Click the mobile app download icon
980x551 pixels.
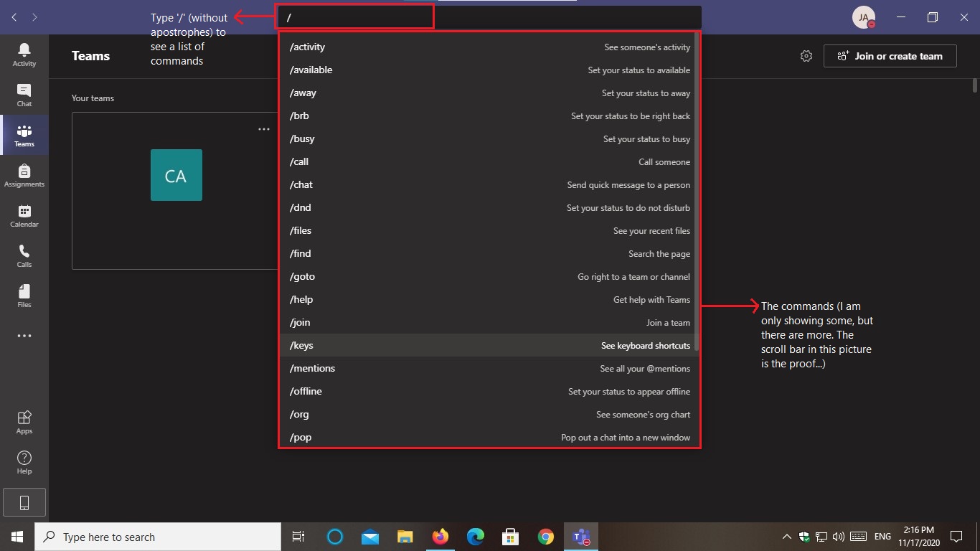coord(24,503)
